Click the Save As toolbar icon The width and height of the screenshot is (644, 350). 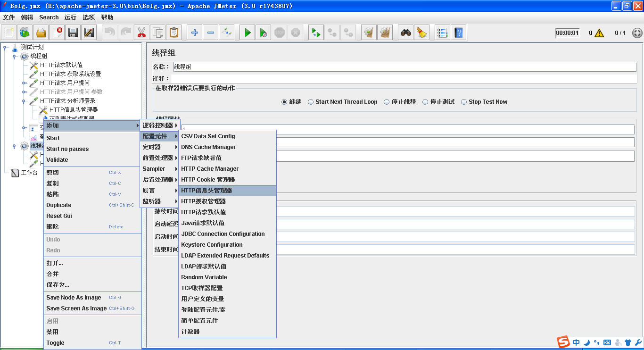click(89, 33)
